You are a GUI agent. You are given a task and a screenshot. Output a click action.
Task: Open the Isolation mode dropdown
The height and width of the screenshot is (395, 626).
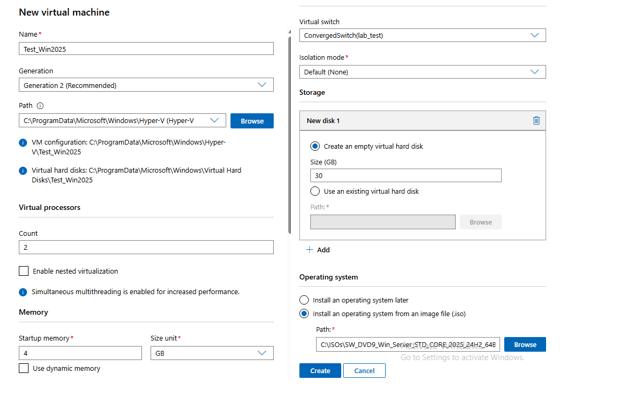(422, 72)
